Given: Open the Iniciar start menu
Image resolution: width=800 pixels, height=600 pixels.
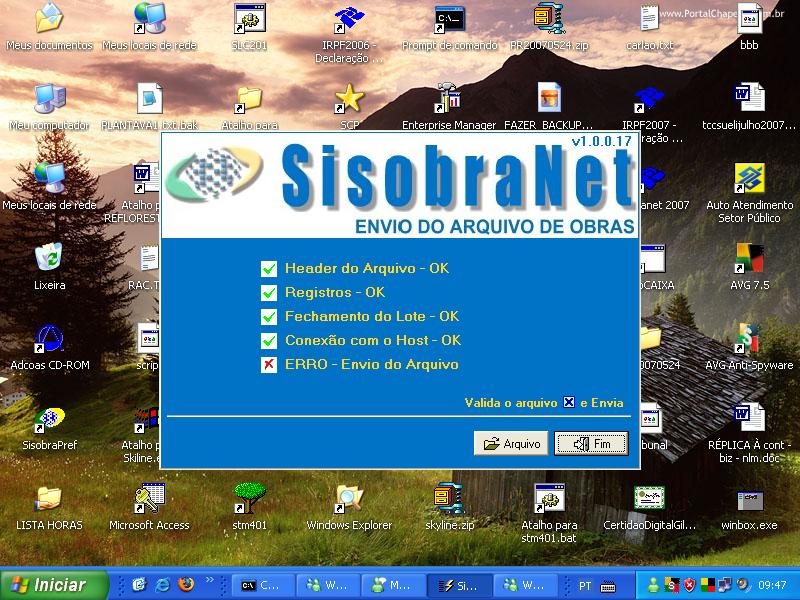Looking at the screenshot, I should point(54,585).
